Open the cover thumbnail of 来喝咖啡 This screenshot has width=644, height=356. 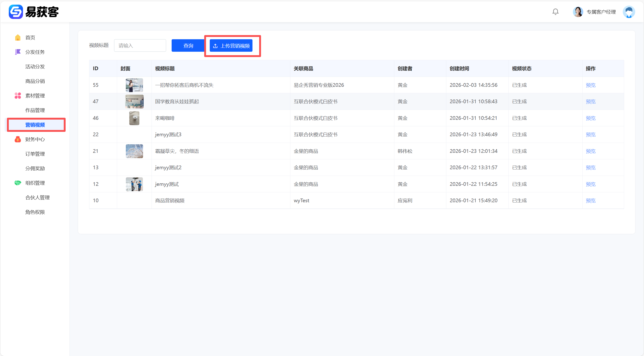134,118
